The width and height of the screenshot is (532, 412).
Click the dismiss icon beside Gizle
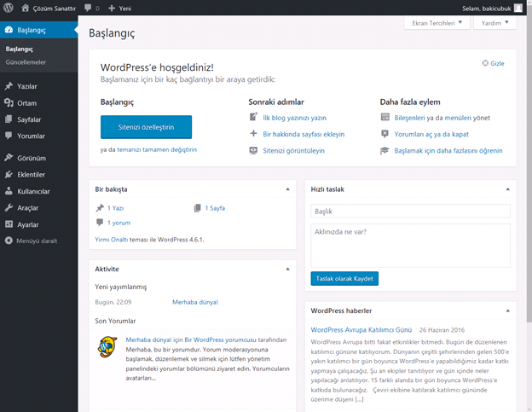(485, 63)
